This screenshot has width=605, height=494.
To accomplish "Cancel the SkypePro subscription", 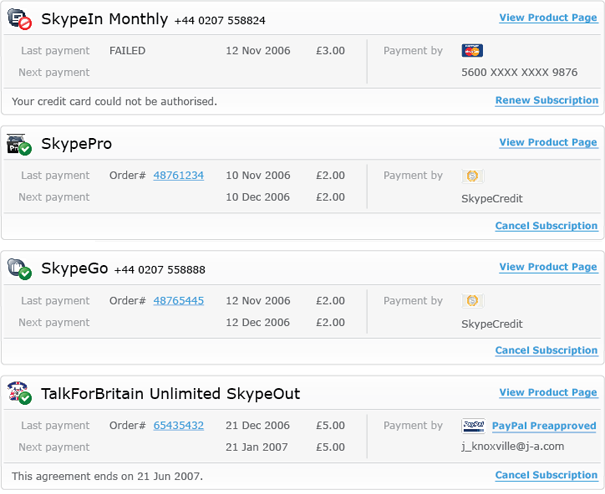I will (546, 226).
